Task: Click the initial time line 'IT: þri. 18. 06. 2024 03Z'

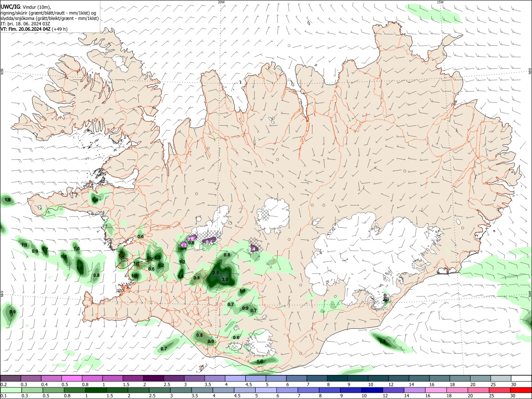Action: [x=25, y=24]
